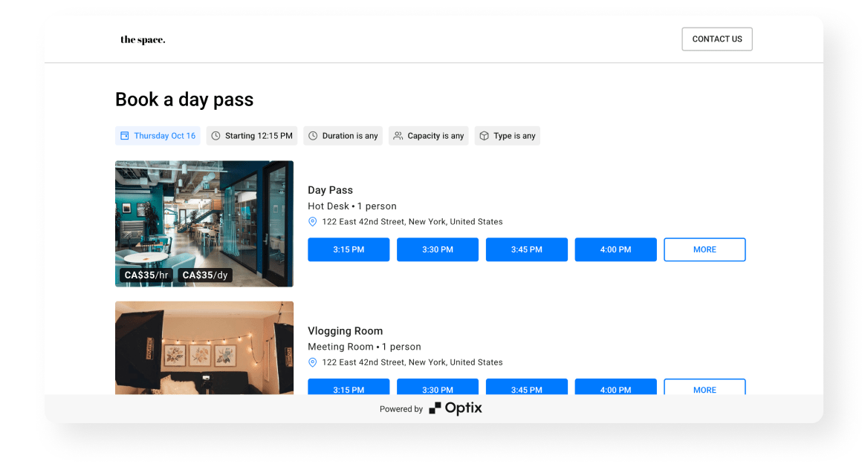Click the clock icon beside Duration is any
868x464 pixels.
pyautogui.click(x=313, y=136)
